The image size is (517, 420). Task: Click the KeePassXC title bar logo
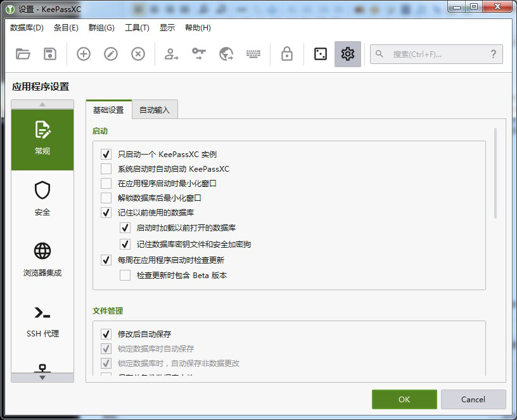pos(10,10)
